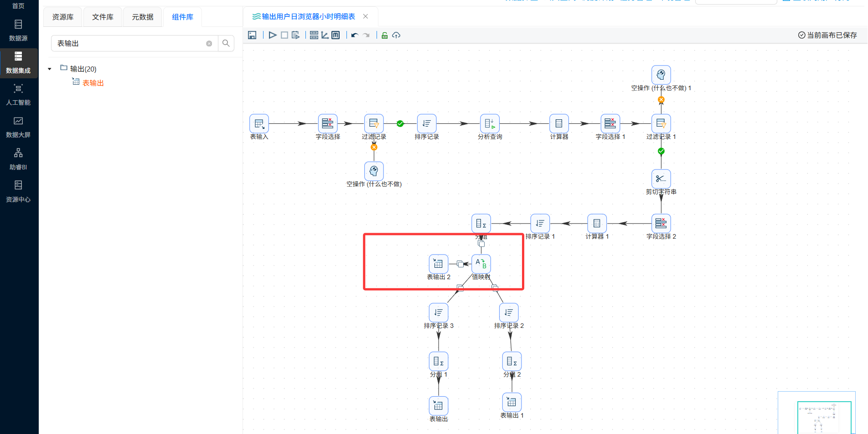868x434 pixels.
Task: Select the 空操作 (什么也不做) 1 node
Action: click(661, 75)
